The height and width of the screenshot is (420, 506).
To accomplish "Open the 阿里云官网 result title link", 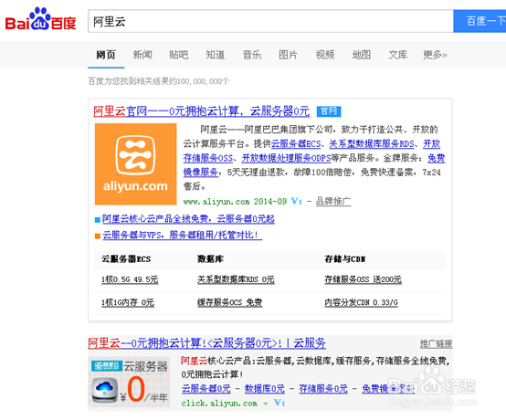I will point(201,111).
